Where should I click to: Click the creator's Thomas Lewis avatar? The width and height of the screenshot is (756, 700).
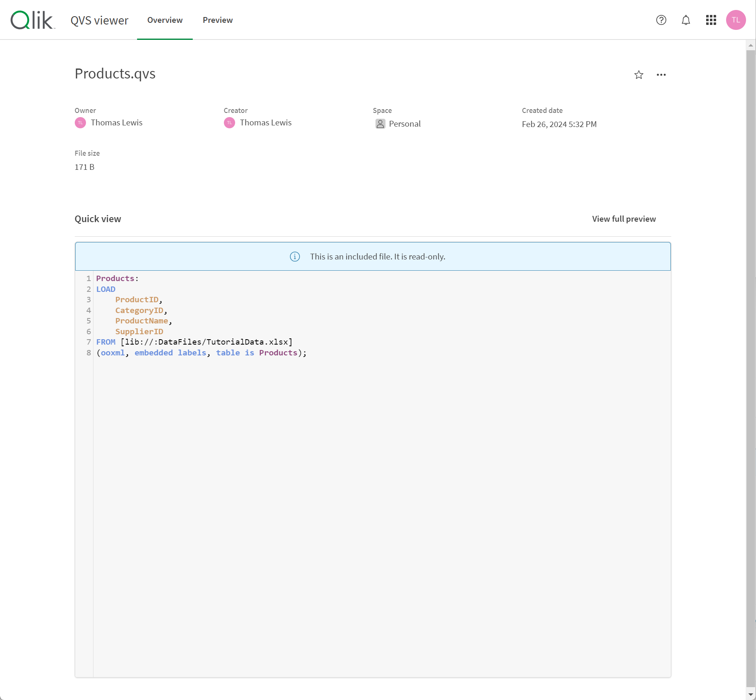pyautogui.click(x=230, y=123)
